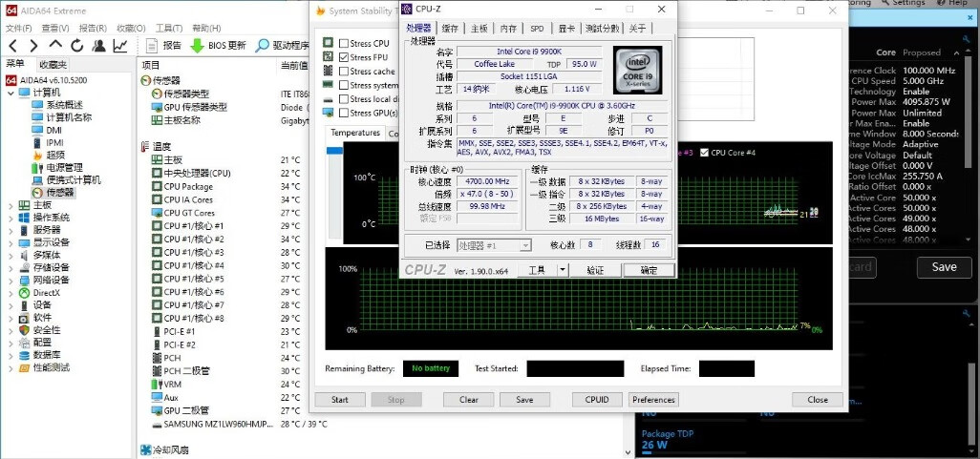Switch to CPU-Z 缓存 tab
This screenshot has height=459, width=980.
coord(450,28)
